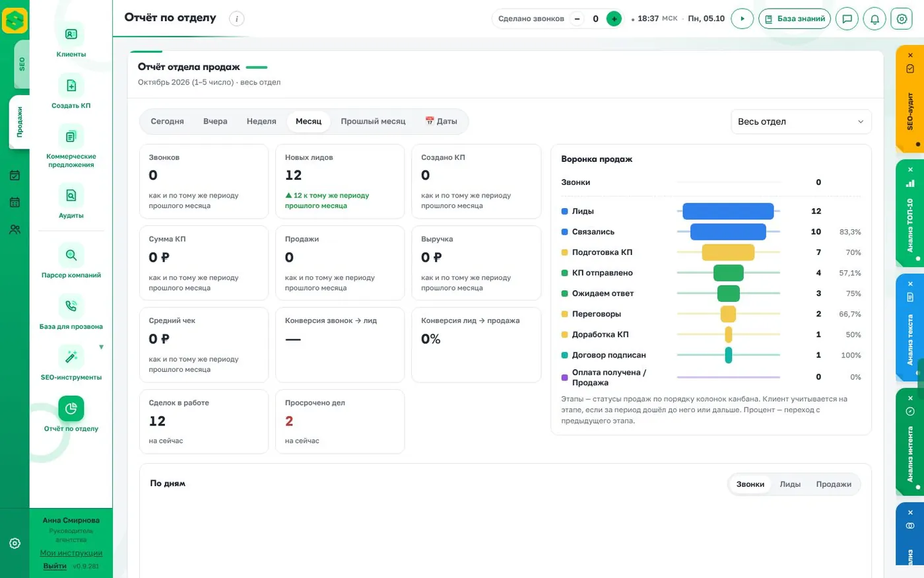
Task: Open the Клиенты section icon
Action: [71, 34]
